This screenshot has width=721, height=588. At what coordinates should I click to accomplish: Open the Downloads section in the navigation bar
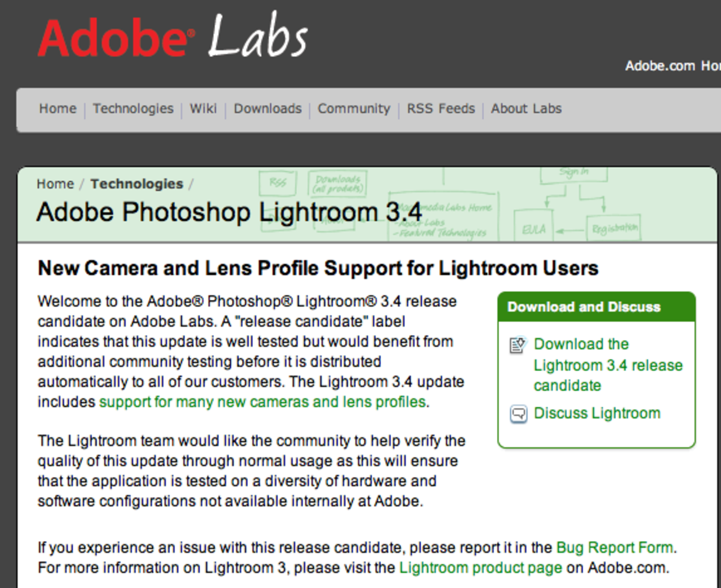coord(267,109)
